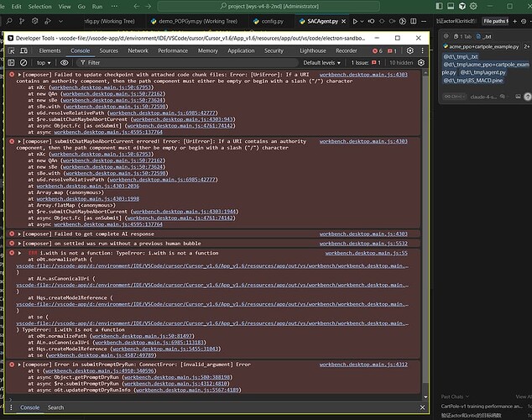Toggle the bottom panel layout icon
Screen dimensions: 532x420
tap(451, 6)
